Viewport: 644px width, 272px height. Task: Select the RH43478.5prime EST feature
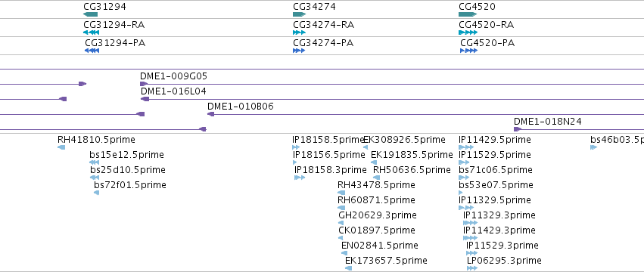click(341, 193)
